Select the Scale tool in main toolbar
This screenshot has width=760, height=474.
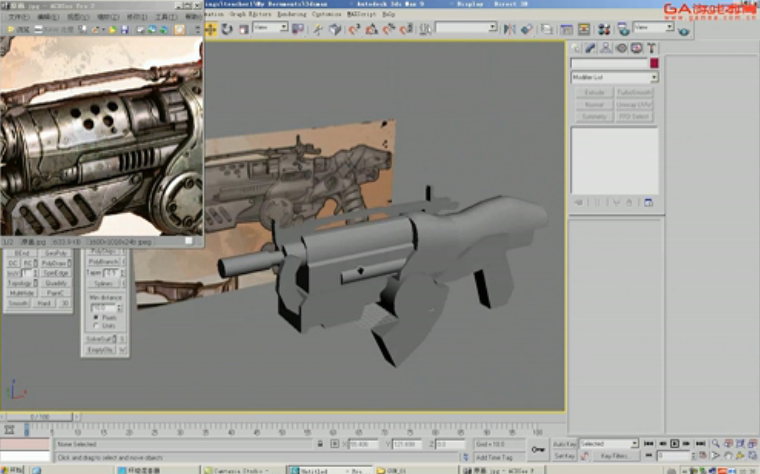click(243, 30)
